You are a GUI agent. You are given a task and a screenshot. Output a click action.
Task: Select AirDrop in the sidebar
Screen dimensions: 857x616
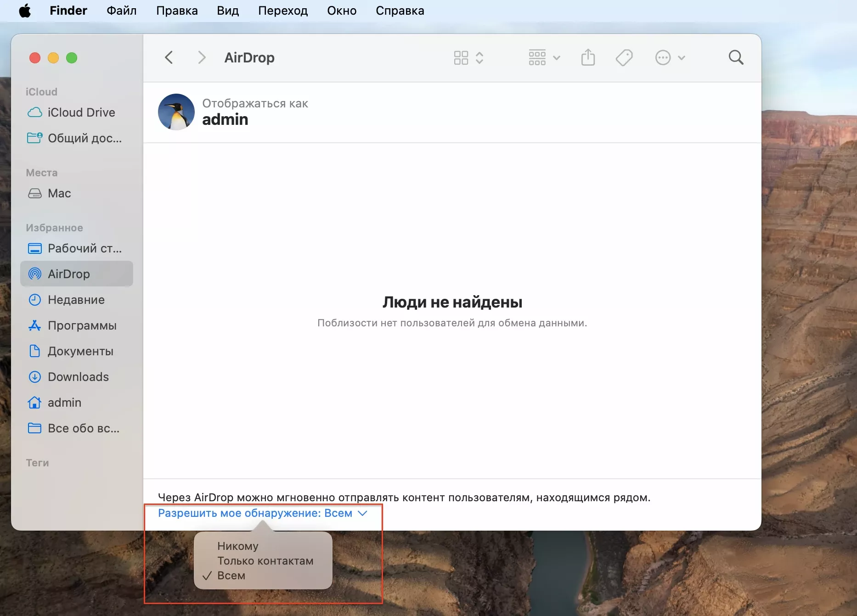77,274
